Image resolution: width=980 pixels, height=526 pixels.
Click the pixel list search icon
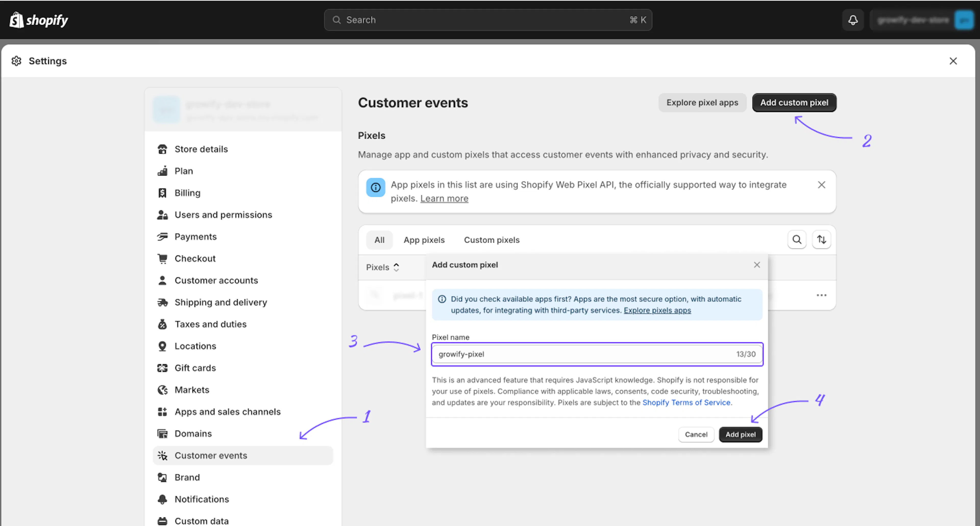click(x=797, y=240)
